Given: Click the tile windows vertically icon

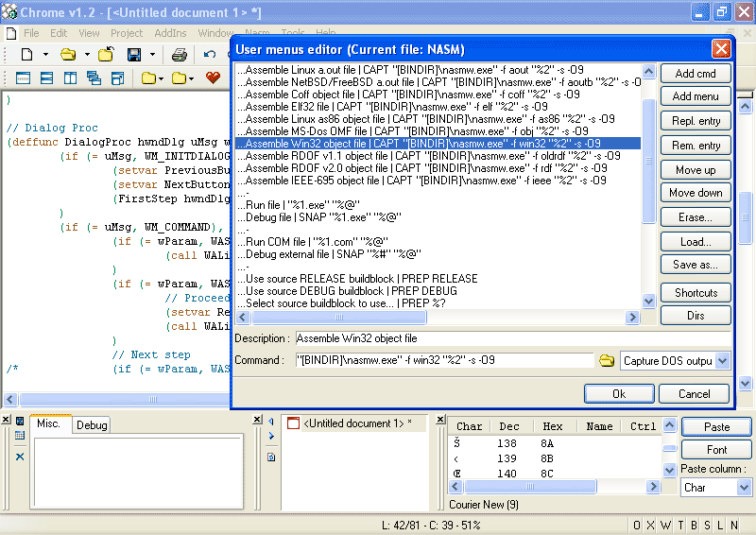Looking at the screenshot, I should point(70,78).
